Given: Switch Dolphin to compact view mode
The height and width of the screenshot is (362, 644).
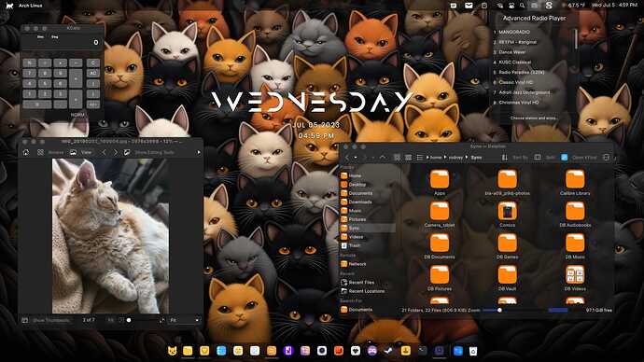Looking at the screenshot, I should 408,158.
